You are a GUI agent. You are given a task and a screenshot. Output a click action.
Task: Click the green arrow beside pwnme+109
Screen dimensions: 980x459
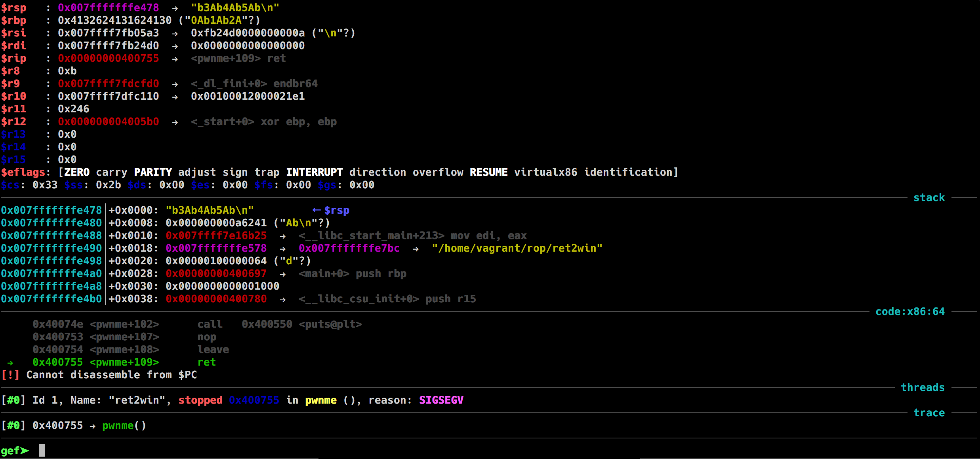point(10,362)
